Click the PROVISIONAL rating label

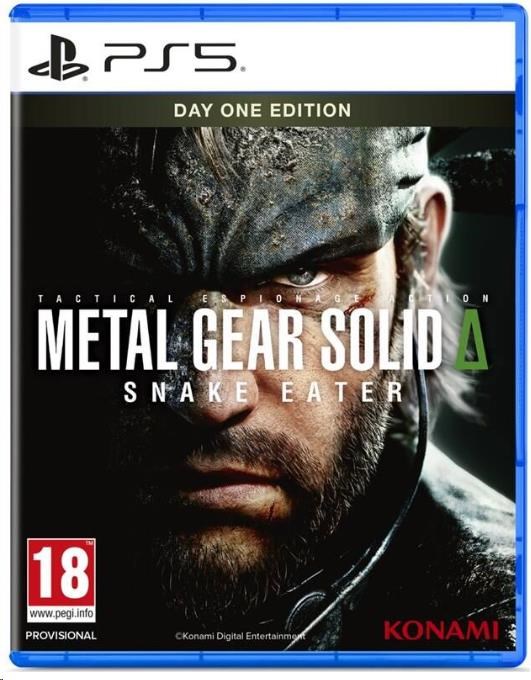pyautogui.click(x=61, y=636)
